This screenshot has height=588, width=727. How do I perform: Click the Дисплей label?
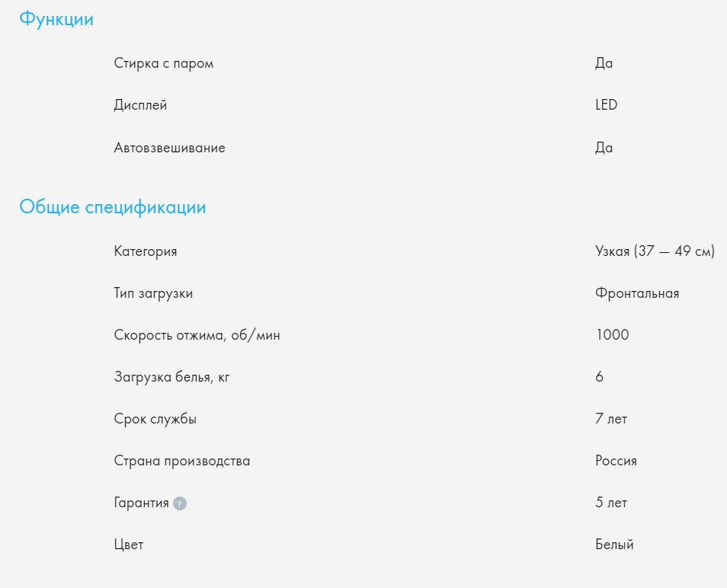140,105
